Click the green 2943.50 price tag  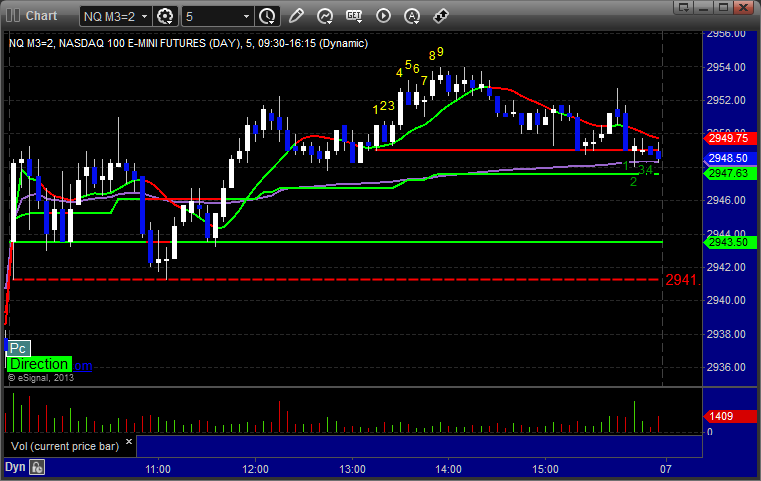[x=729, y=242]
